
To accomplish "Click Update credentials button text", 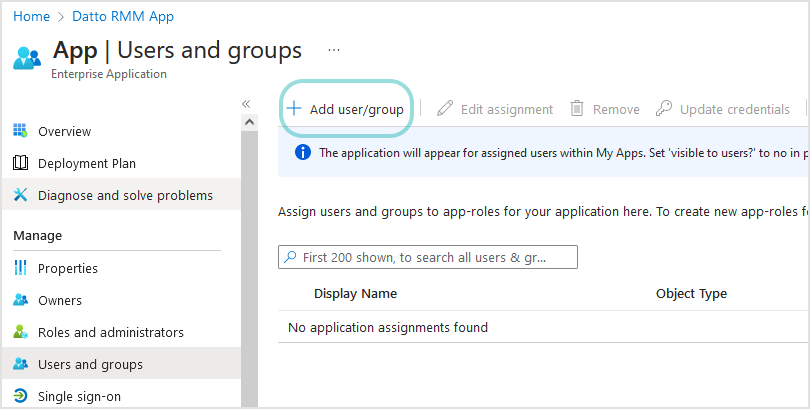I will [x=735, y=109].
